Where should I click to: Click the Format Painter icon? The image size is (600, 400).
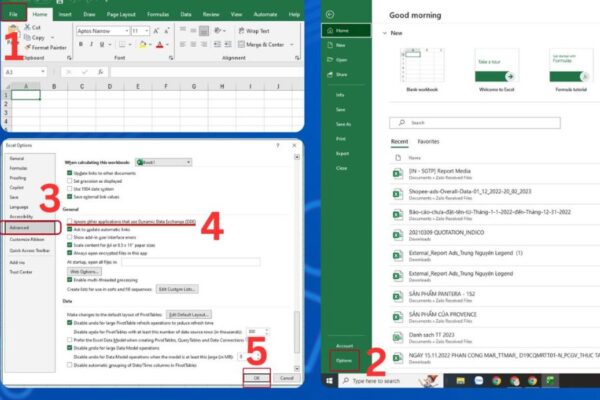point(46,47)
